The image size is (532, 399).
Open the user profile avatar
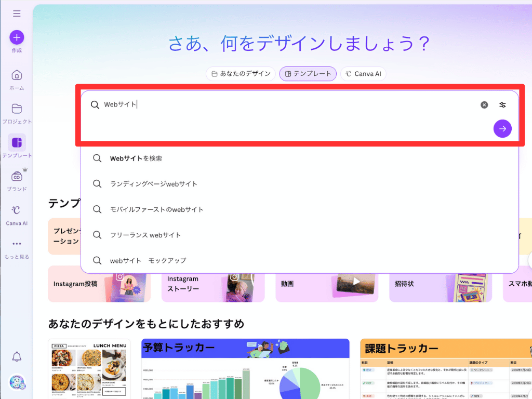point(17,382)
